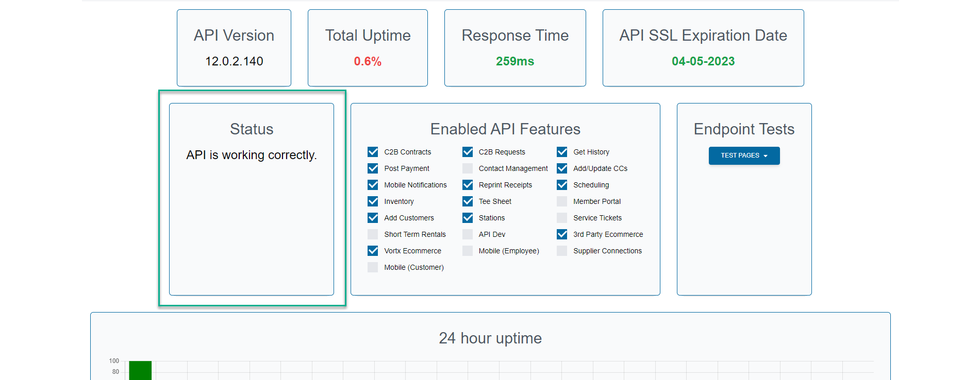Toggle the Tee Sheet checkbox

pos(468,201)
